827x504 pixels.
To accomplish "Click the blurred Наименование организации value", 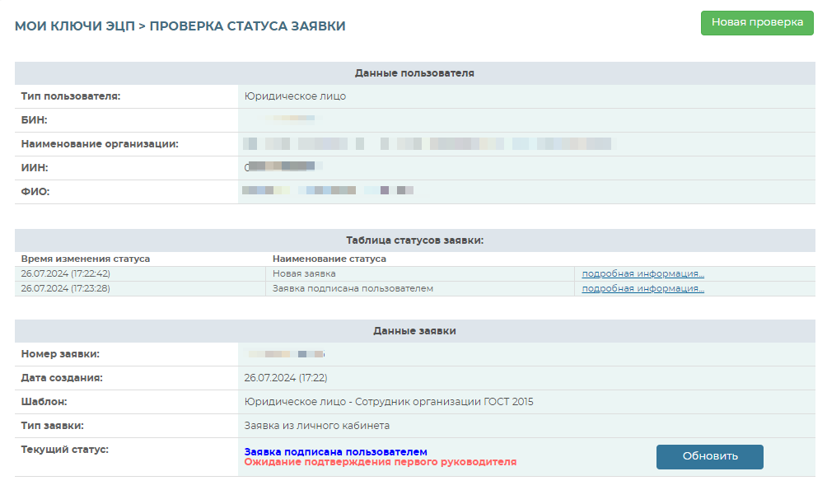I will tap(428, 144).
